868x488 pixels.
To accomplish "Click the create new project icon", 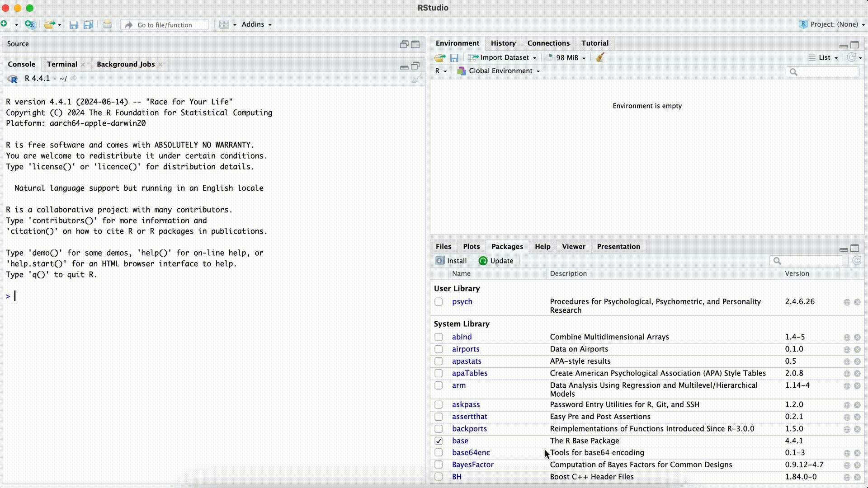I will click(30, 24).
